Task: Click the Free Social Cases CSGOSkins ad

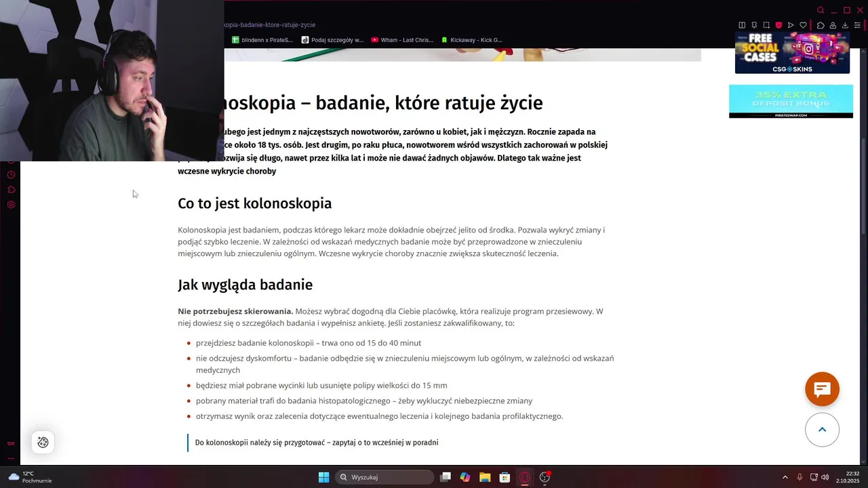Action: click(792, 52)
